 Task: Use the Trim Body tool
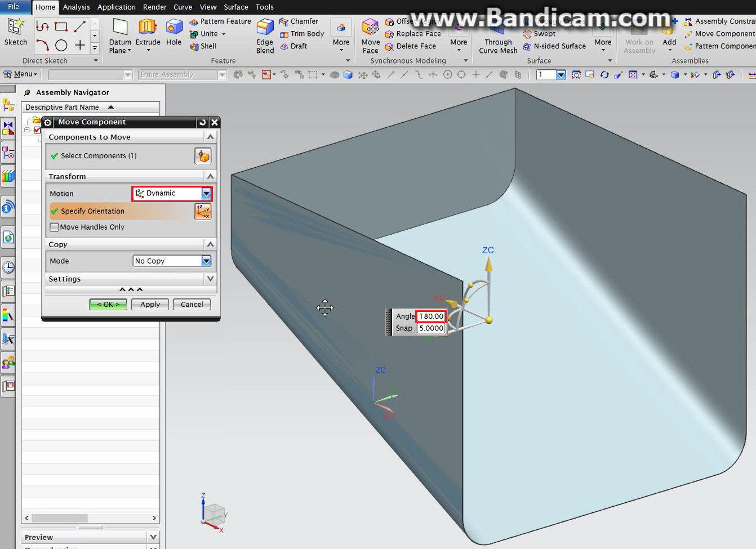click(x=302, y=34)
